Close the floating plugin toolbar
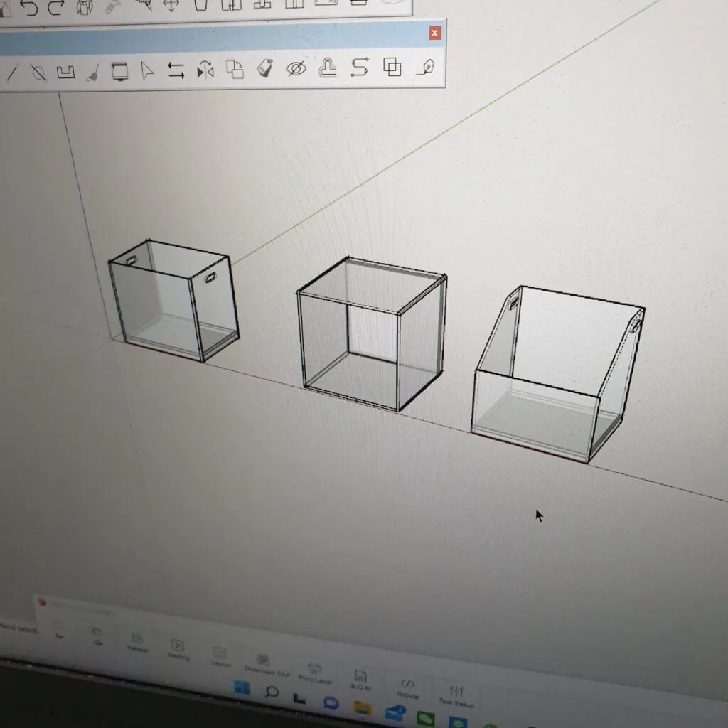The image size is (728, 728). [x=434, y=33]
